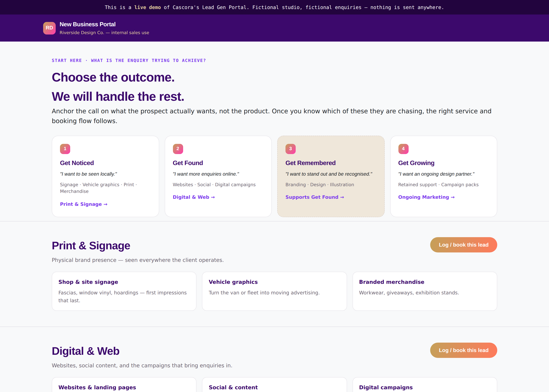Follow the Digital & Web → link
Viewport: 549px width, 392px height.
194,197
